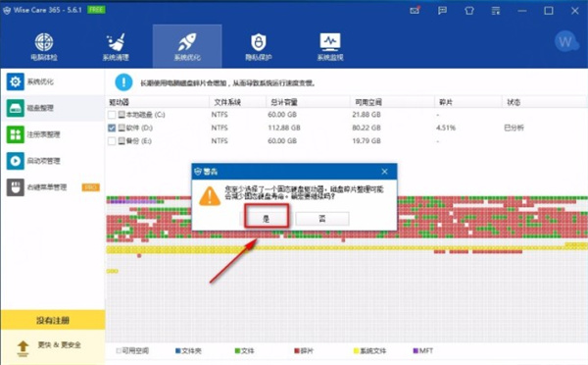Click the blue 文件夹 legend swatch
Screen dimensions: 588x365
pos(178,350)
